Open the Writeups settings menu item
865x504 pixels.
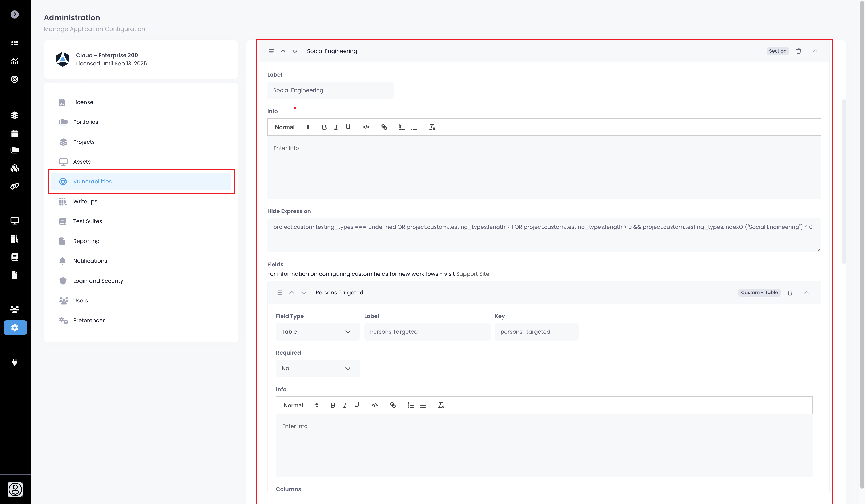(85, 201)
